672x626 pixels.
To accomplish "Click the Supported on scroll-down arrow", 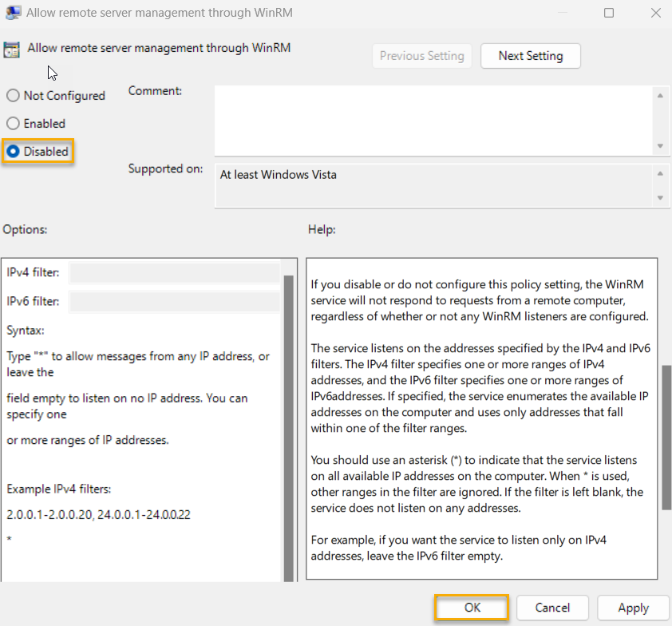I will pyautogui.click(x=662, y=200).
